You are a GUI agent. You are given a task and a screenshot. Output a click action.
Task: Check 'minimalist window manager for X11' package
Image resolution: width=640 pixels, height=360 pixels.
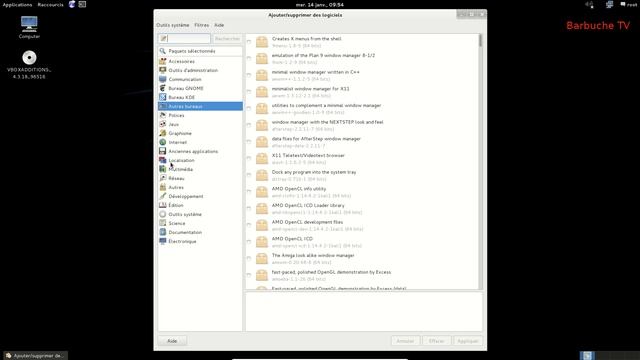click(249, 92)
